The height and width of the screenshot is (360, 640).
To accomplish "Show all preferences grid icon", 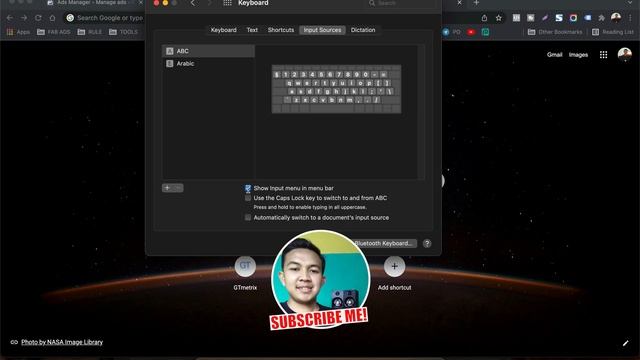I will coord(227,3).
